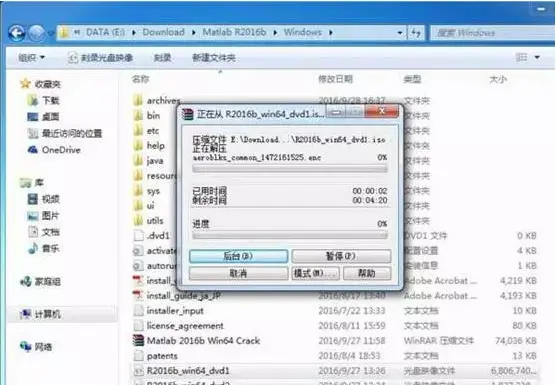Click 刻录光盘映像 toolbar button
Screen dimensions: 556x385
coord(101,58)
